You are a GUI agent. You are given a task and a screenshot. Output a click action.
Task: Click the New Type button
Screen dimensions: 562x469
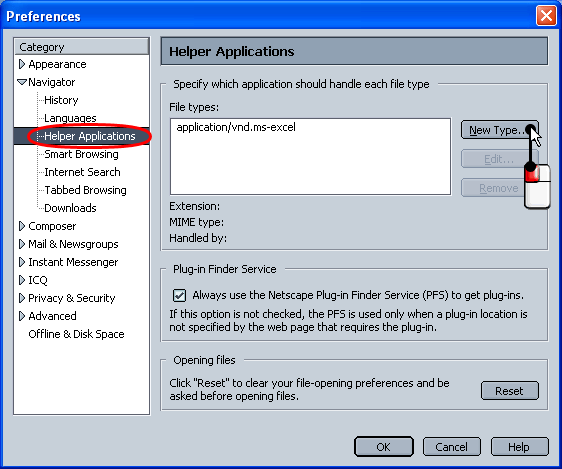coord(500,130)
